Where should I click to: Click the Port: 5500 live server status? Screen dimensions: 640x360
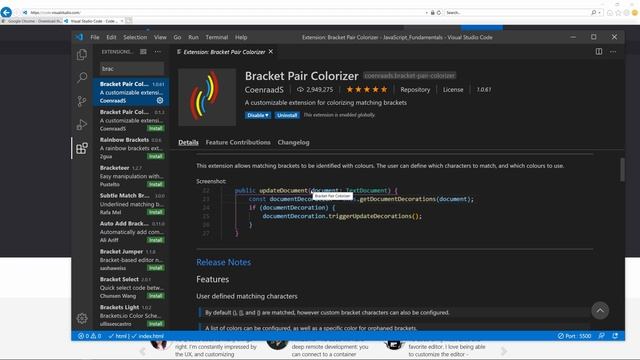coord(574,336)
